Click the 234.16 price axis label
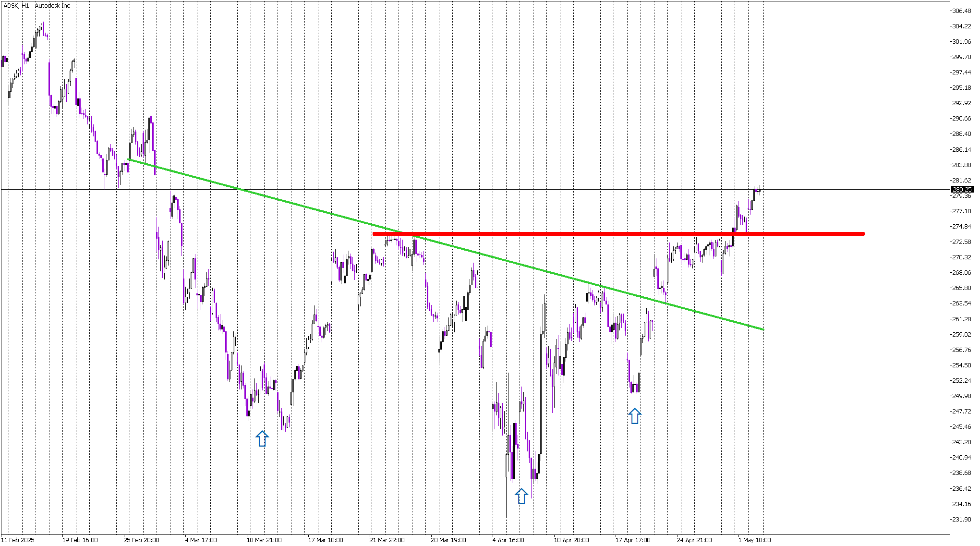This screenshot has height=546, width=980. click(962, 504)
